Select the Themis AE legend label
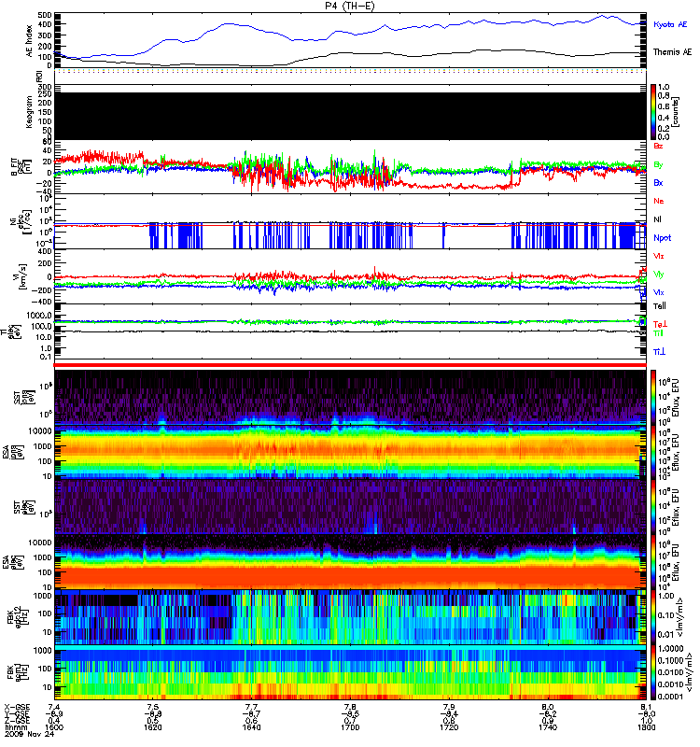 click(x=672, y=52)
